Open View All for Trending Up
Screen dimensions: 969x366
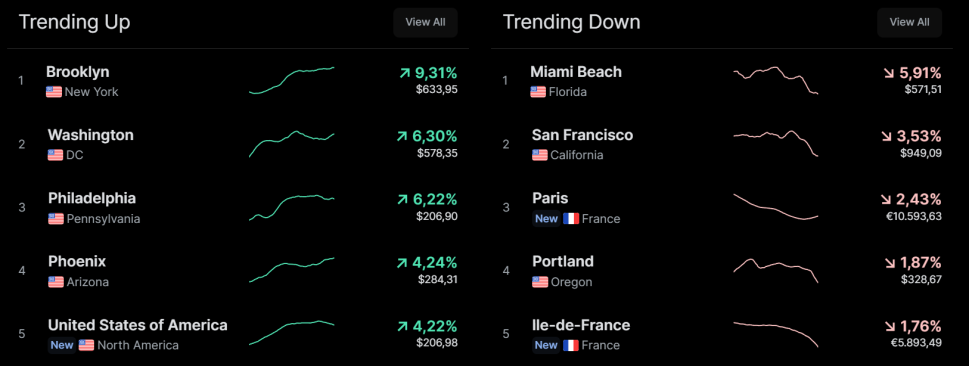[x=425, y=22]
